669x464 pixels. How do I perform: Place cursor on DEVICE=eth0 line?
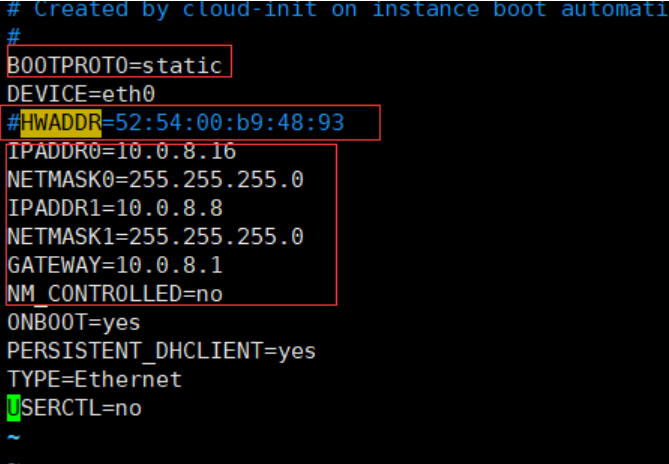(x=81, y=94)
